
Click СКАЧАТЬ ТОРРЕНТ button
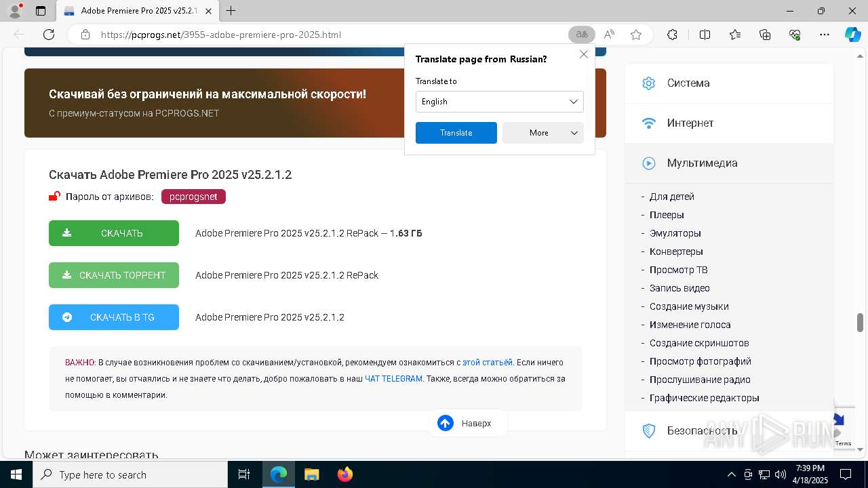114,275
